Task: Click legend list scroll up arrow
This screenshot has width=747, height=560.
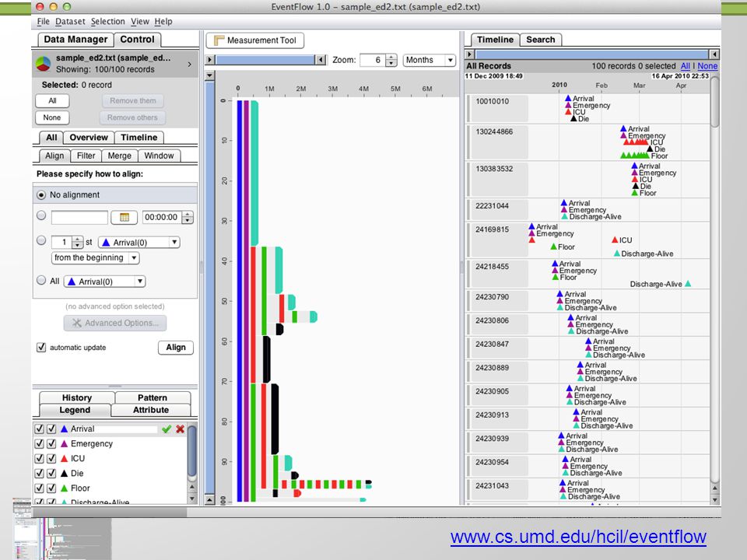Action: [x=192, y=487]
